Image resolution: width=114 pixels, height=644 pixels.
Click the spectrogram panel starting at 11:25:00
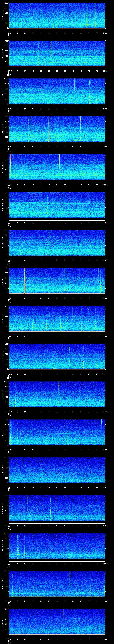pos(57,357)
